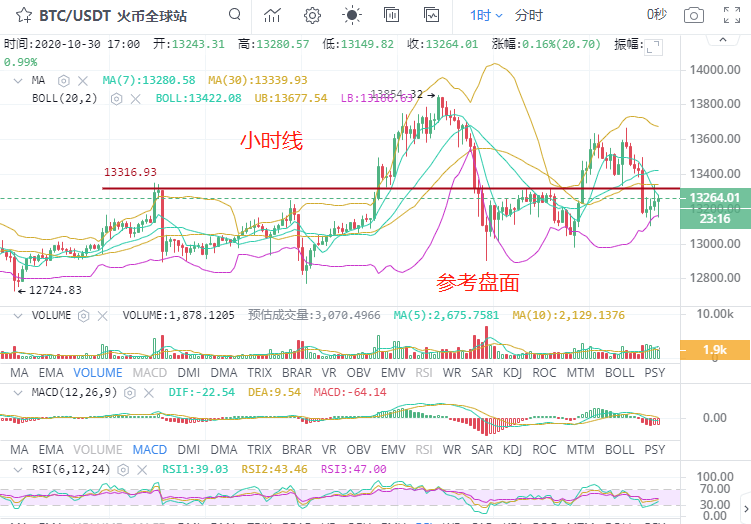751x524 pixels.
Task: Open the line chart panel icon
Action: coord(432,15)
